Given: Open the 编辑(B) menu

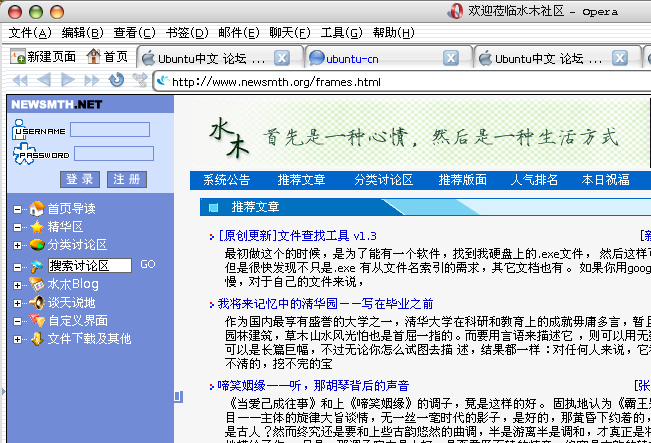Looking at the screenshot, I should (82, 32).
